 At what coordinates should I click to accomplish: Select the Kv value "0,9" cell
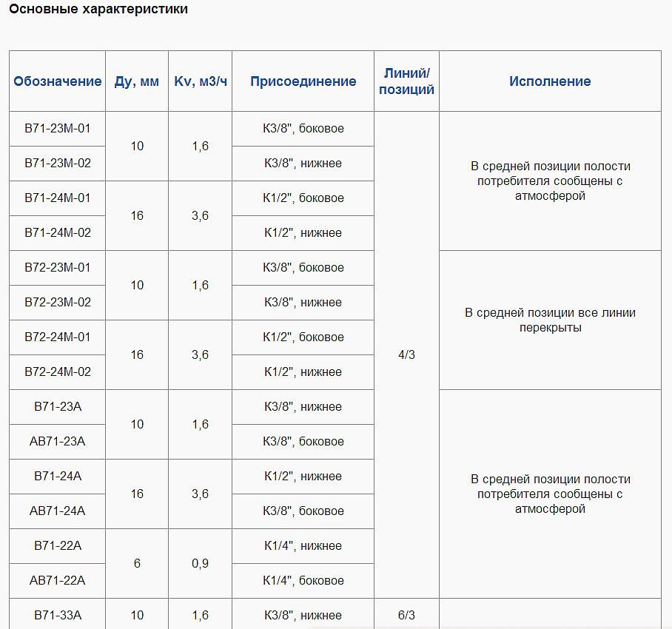(200, 563)
